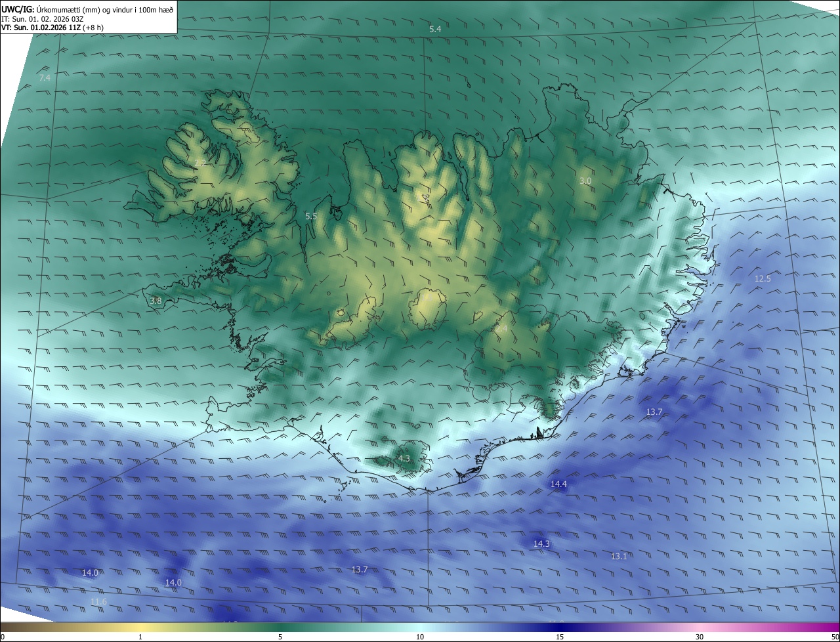Click the 13.1 value label

pyautogui.click(x=619, y=556)
